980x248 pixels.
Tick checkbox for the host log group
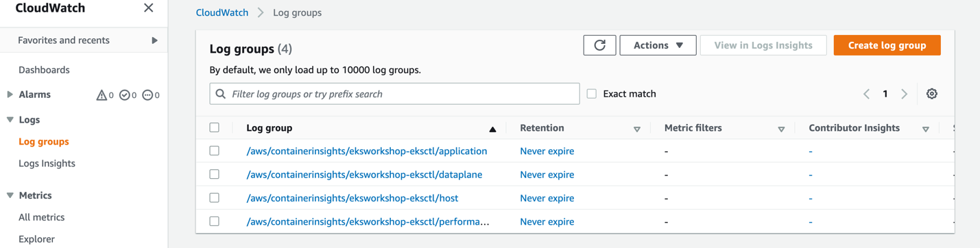pyautogui.click(x=215, y=197)
